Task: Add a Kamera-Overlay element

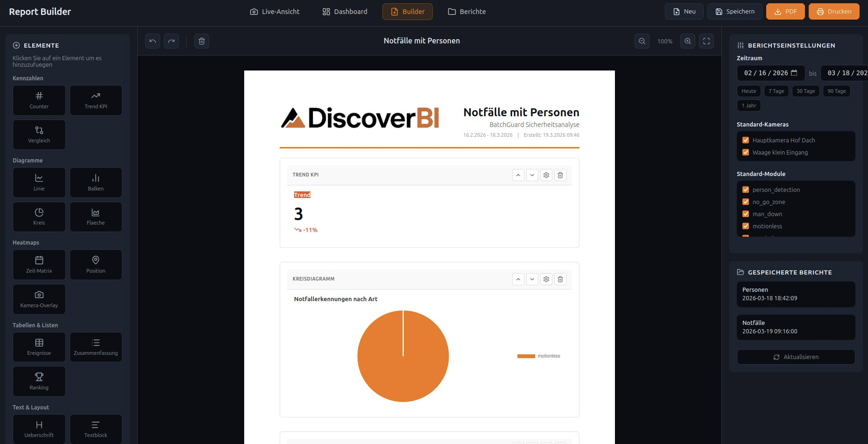Action: pos(39,299)
